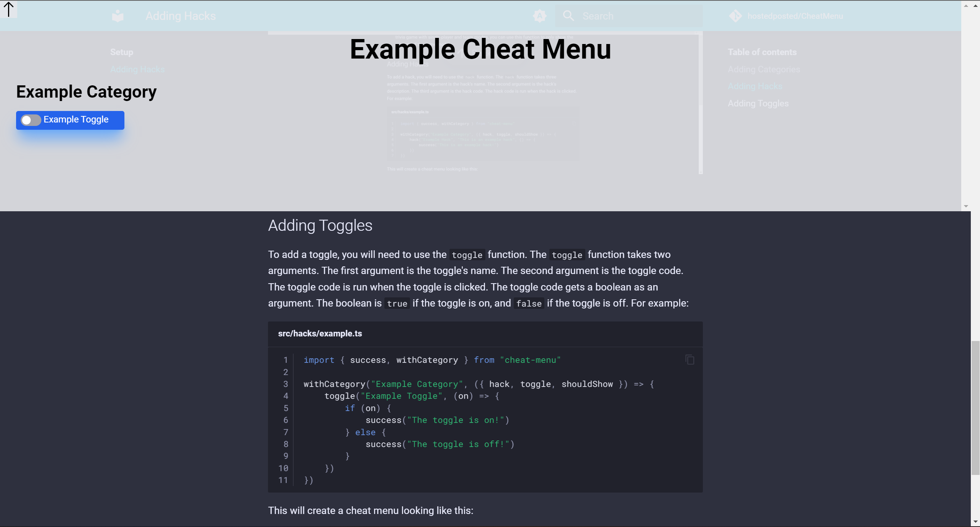Screen dimensions: 980x527
Task: Copy code with the clipboard icon
Action: click(690, 360)
